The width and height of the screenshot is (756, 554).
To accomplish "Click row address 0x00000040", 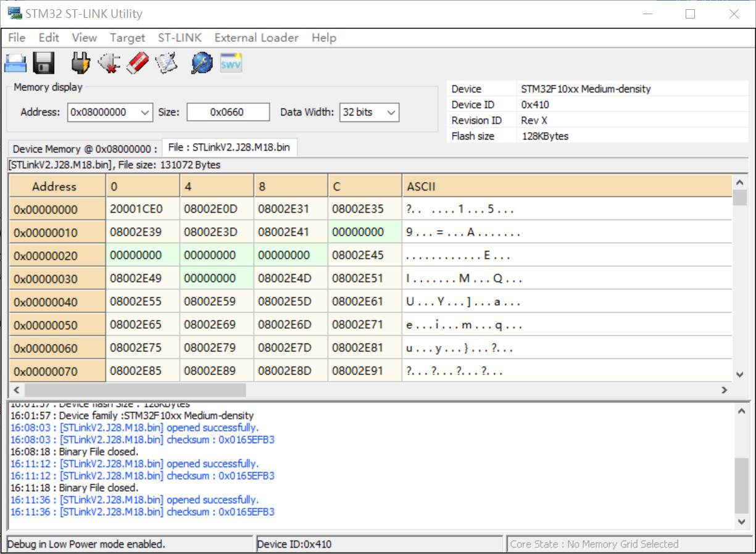I will tap(57, 302).
